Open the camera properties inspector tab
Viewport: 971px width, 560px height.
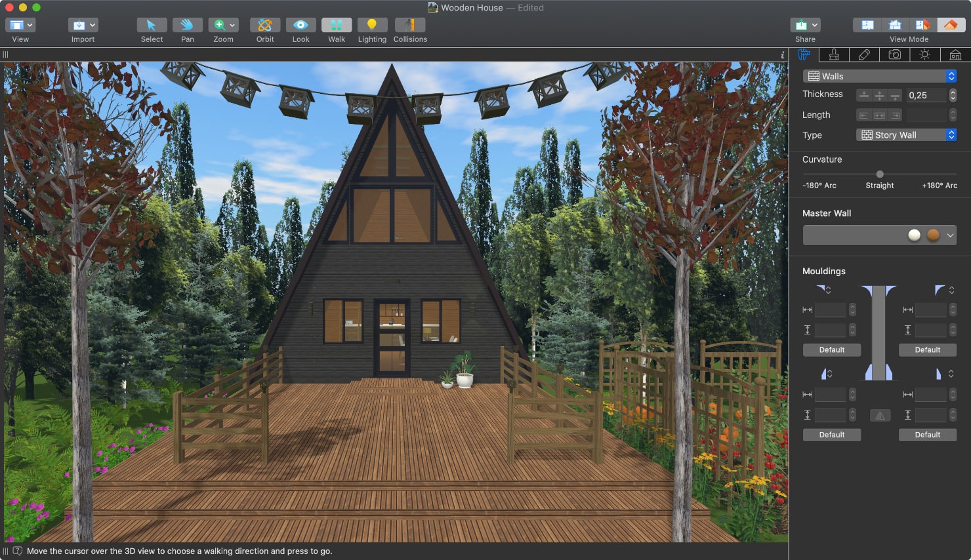pos(894,54)
